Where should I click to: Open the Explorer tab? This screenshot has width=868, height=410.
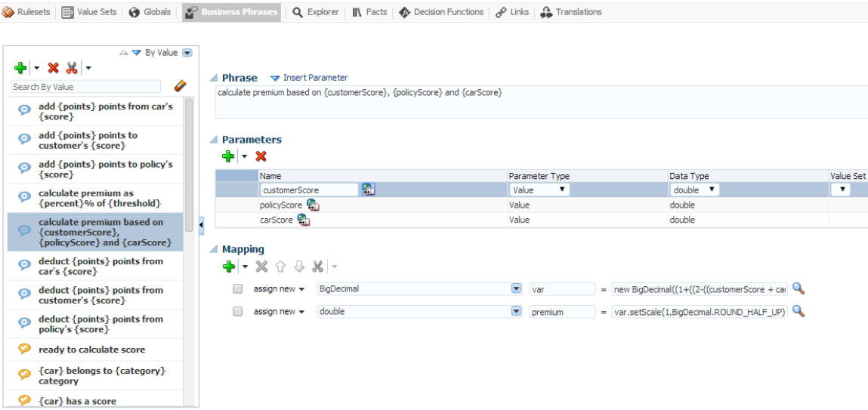pyautogui.click(x=316, y=12)
